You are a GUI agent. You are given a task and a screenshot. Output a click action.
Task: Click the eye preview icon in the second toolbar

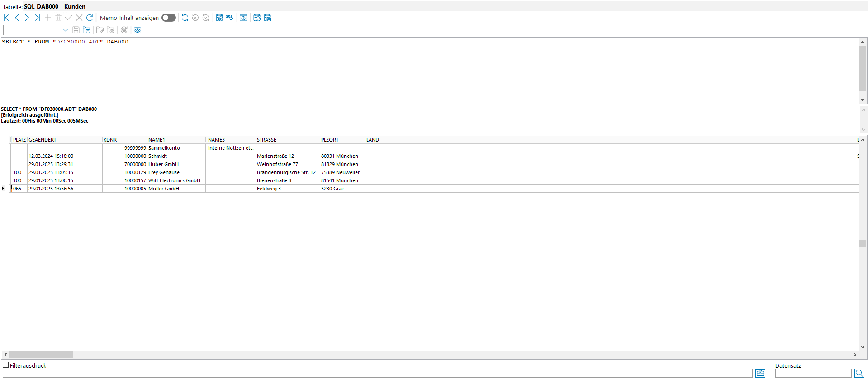(x=138, y=30)
